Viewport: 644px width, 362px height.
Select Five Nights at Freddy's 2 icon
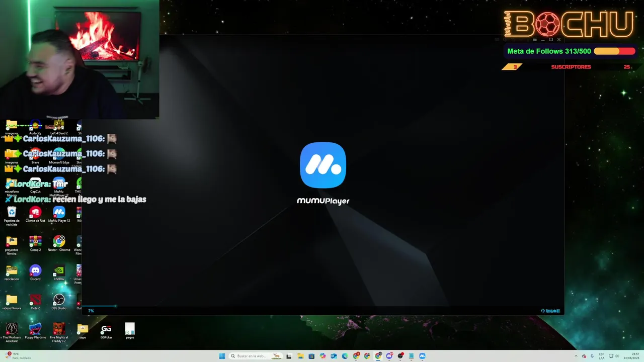point(59,333)
